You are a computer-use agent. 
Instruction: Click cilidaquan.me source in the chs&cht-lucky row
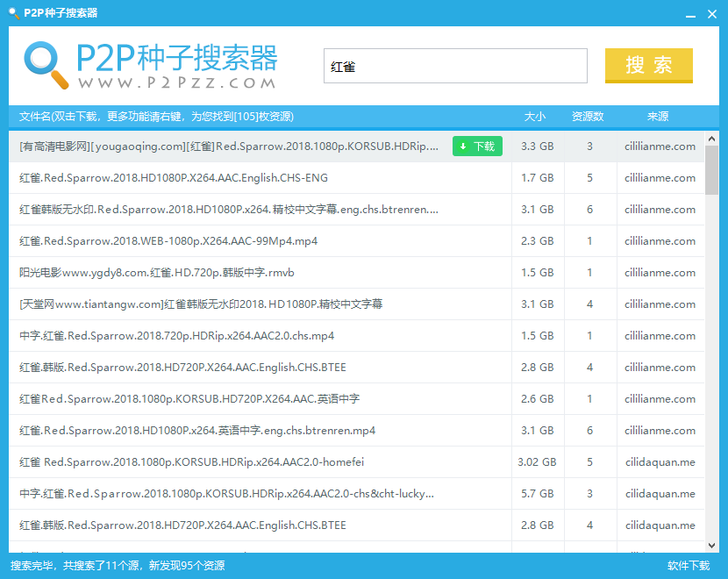pos(660,494)
